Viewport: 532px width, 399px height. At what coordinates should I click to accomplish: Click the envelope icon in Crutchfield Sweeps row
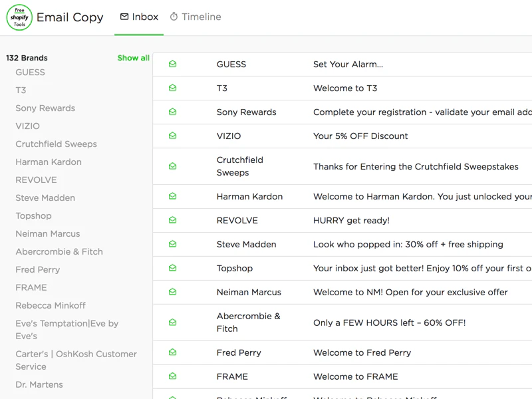point(173,166)
